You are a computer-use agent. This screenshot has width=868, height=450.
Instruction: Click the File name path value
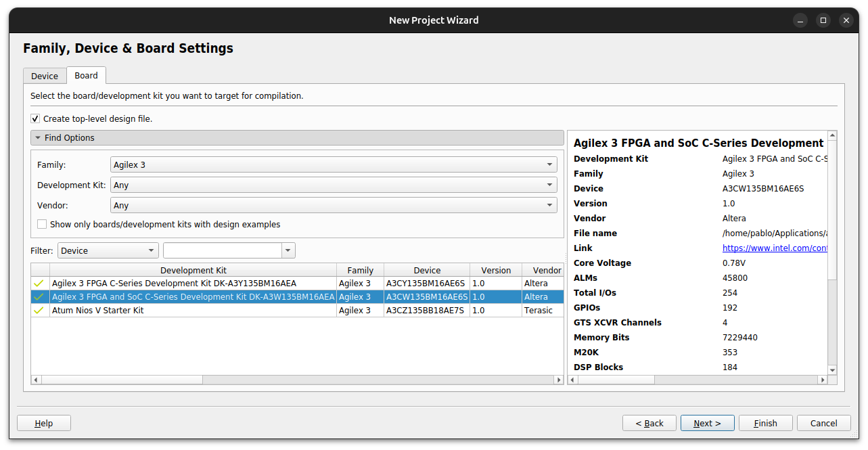[x=775, y=233]
